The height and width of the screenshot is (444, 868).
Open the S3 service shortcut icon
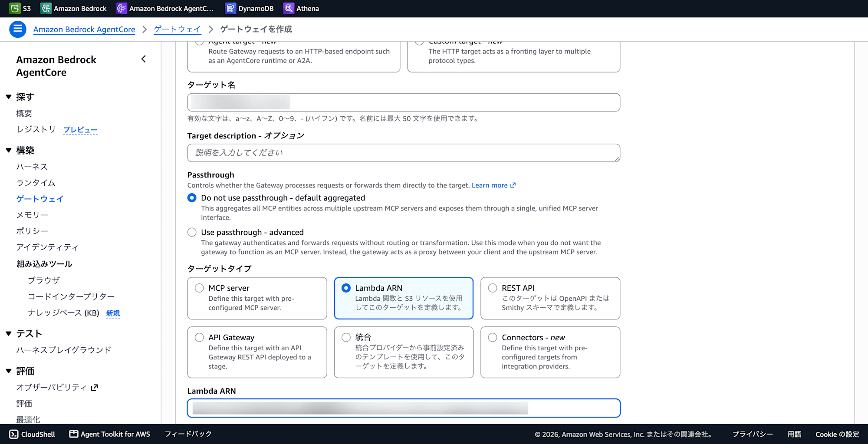tap(15, 8)
